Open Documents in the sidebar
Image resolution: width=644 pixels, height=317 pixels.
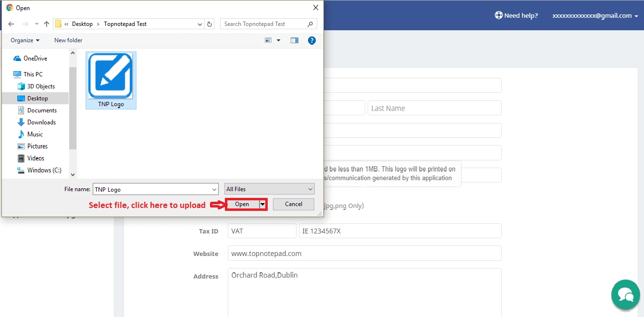coord(42,110)
